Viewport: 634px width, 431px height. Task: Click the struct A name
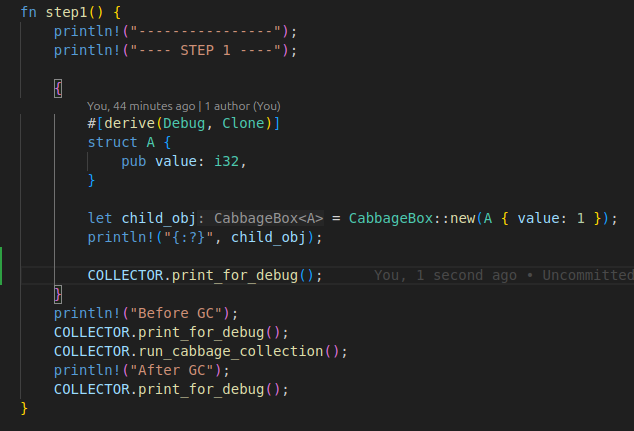pyautogui.click(x=139, y=142)
